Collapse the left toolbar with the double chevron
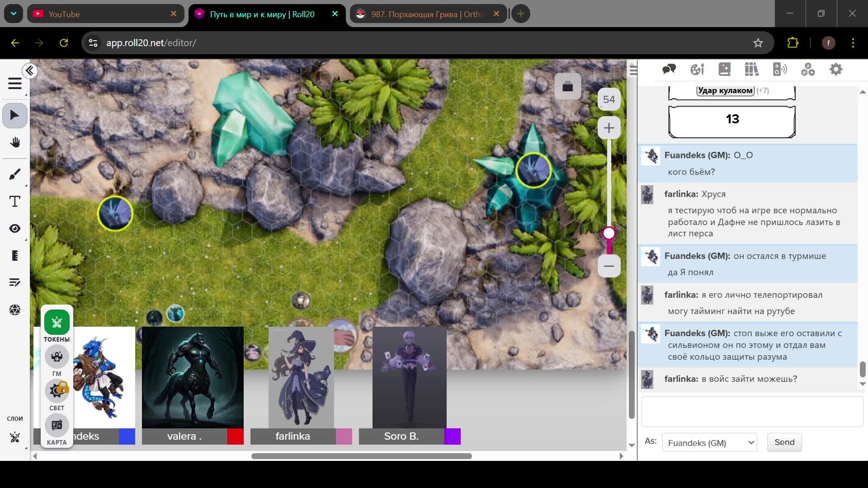This screenshot has width=868, height=488. coord(30,71)
